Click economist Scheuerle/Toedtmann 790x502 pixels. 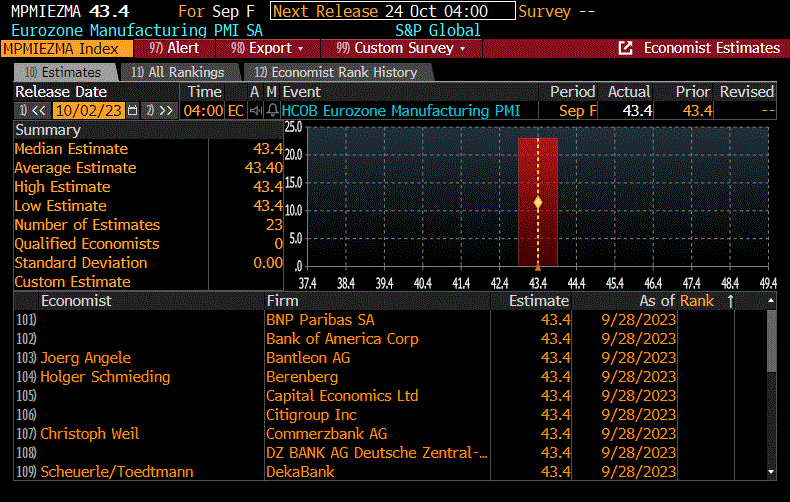(117, 472)
